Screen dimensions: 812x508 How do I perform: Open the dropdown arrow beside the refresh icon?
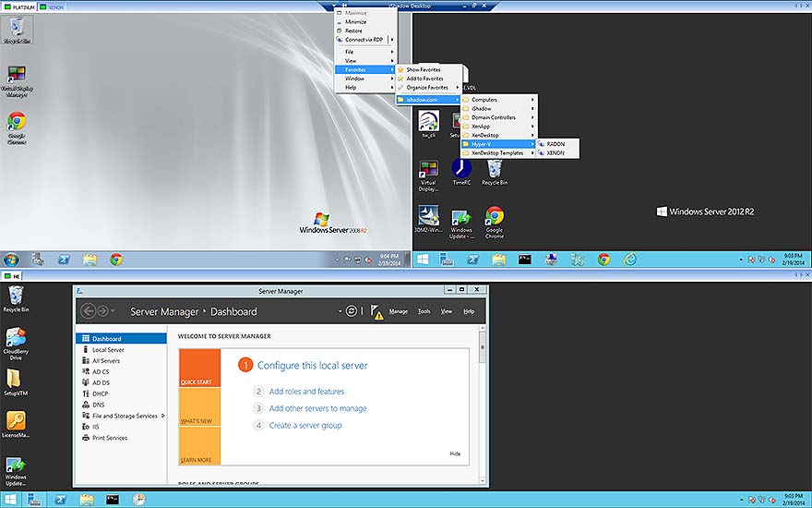[340, 311]
